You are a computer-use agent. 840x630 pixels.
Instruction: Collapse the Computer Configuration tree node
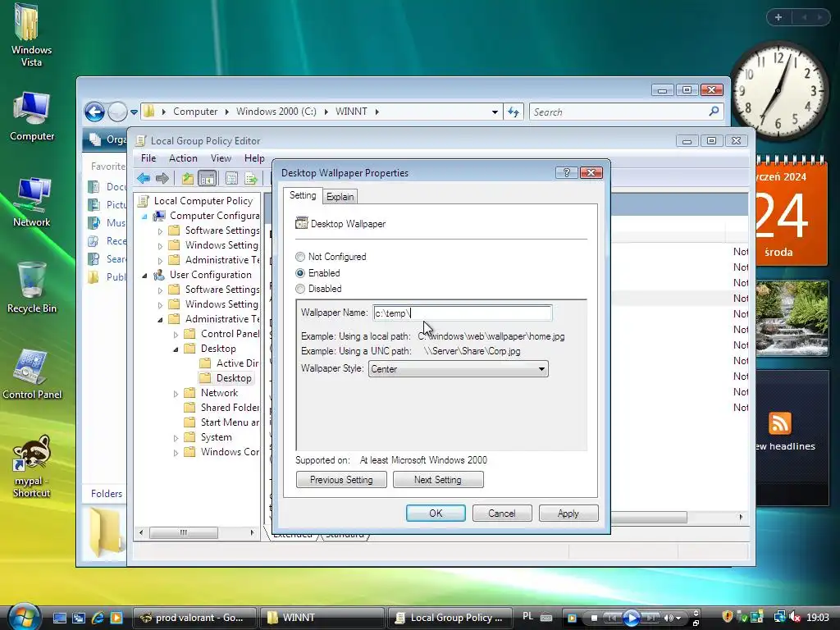pyautogui.click(x=144, y=216)
